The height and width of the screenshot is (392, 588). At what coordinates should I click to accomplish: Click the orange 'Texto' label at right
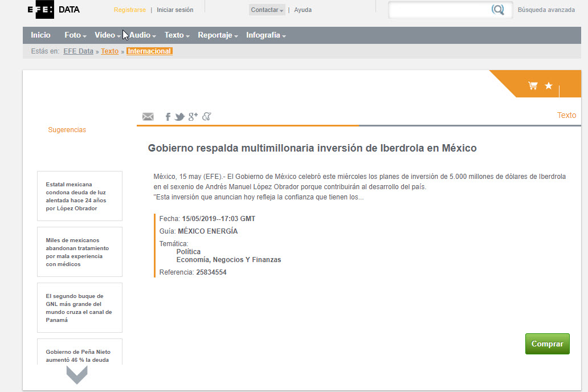(x=566, y=115)
